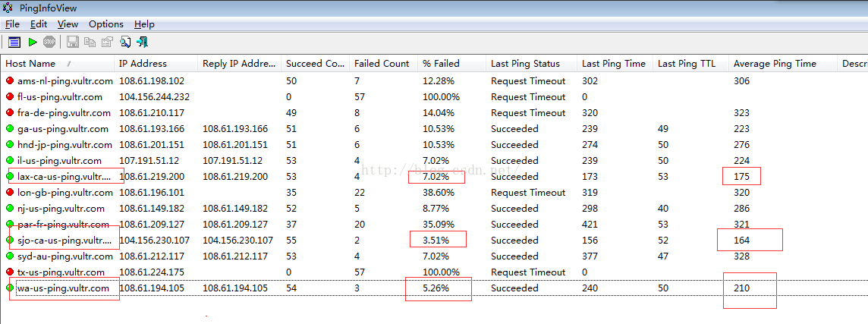Open the Ping Options toolbar icon
This screenshot has width=868, height=324.
tap(14, 42)
